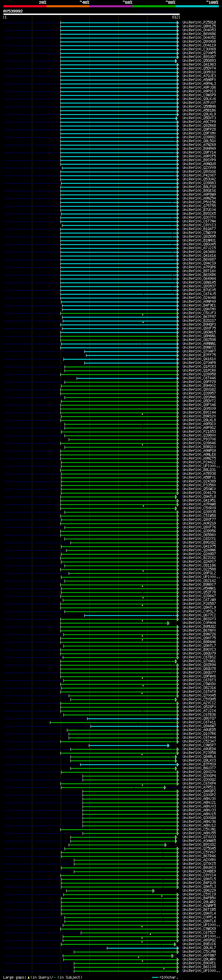Click the UniRef100_Q5MBH8 label

pos(199,107)
